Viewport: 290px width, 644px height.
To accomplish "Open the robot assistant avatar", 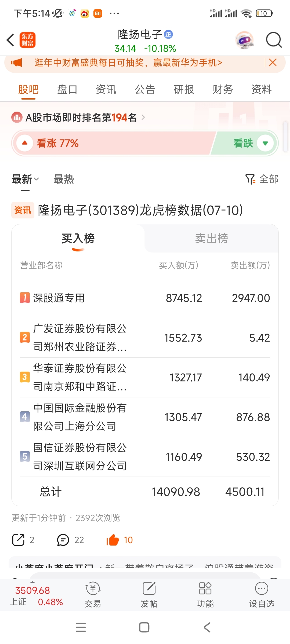I will (x=245, y=40).
